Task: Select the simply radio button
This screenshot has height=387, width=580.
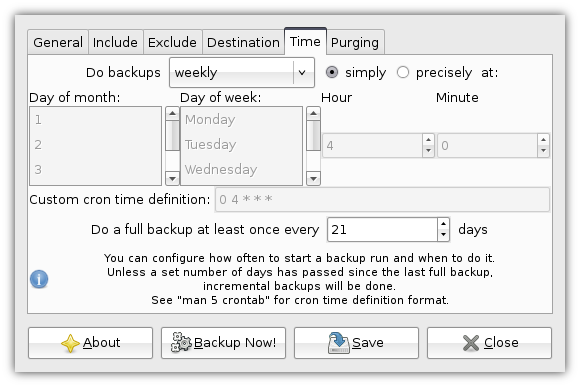Action: click(x=331, y=72)
